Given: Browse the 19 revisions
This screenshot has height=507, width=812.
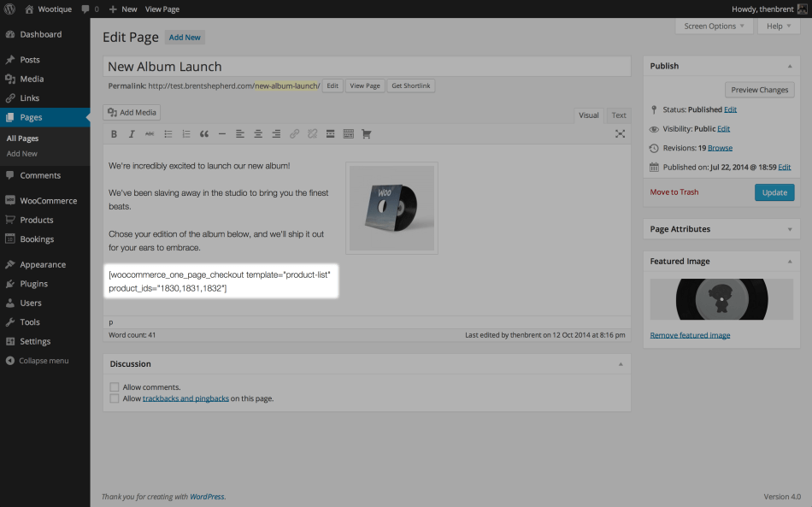Looking at the screenshot, I should (x=720, y=148).
